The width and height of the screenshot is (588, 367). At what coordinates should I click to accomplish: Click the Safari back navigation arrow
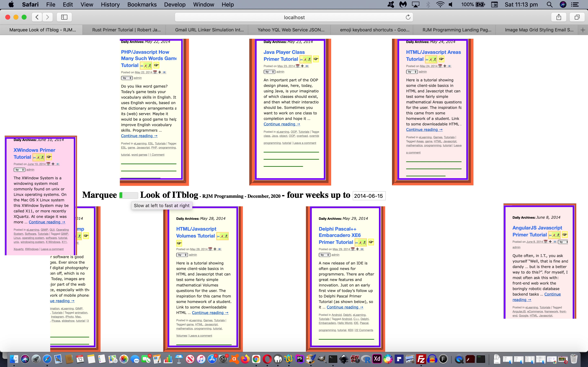(37, 17)
